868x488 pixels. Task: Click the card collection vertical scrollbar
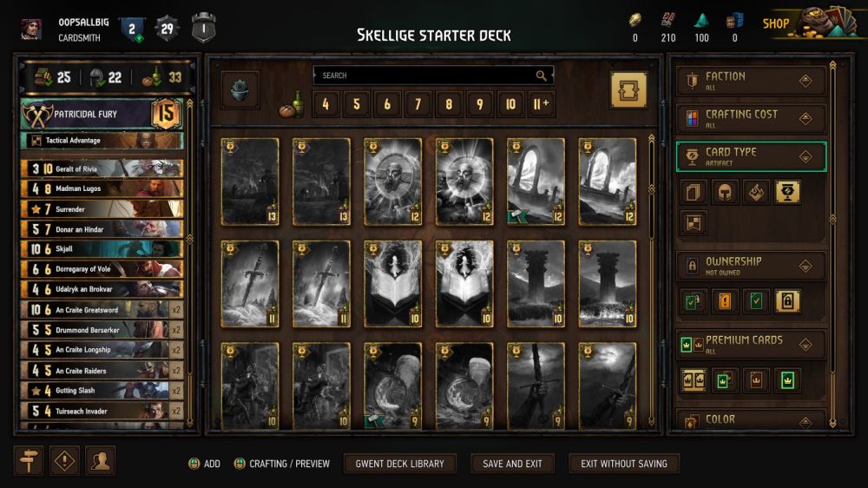[x=652, y=280]
